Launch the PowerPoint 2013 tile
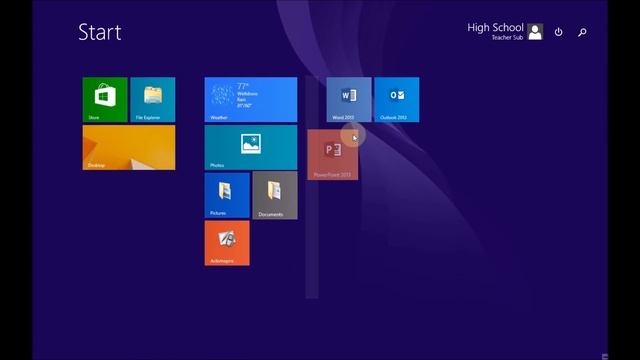 (x=333, y=155)
